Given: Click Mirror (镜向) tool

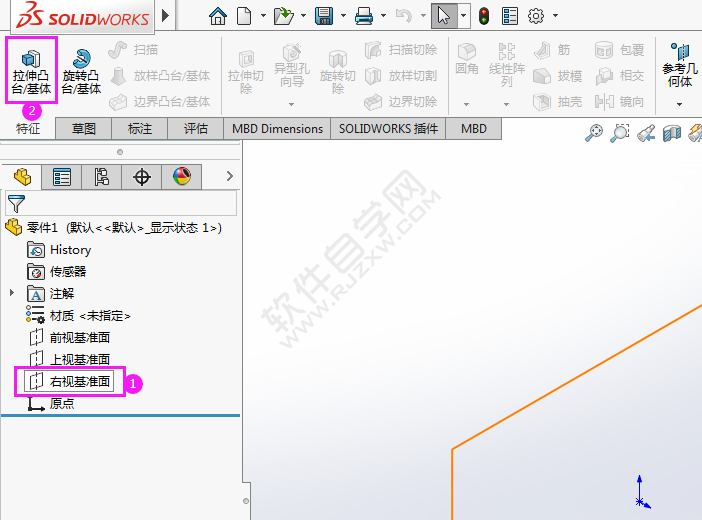Looking at the screenshot, I should pos(620,102).
